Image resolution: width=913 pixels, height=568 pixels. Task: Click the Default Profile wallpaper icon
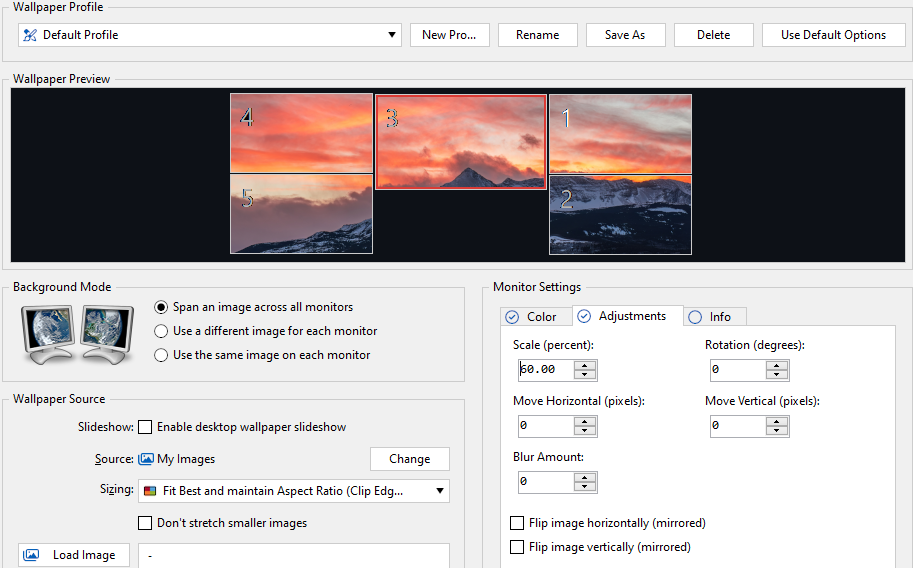[x=30, y=35]
